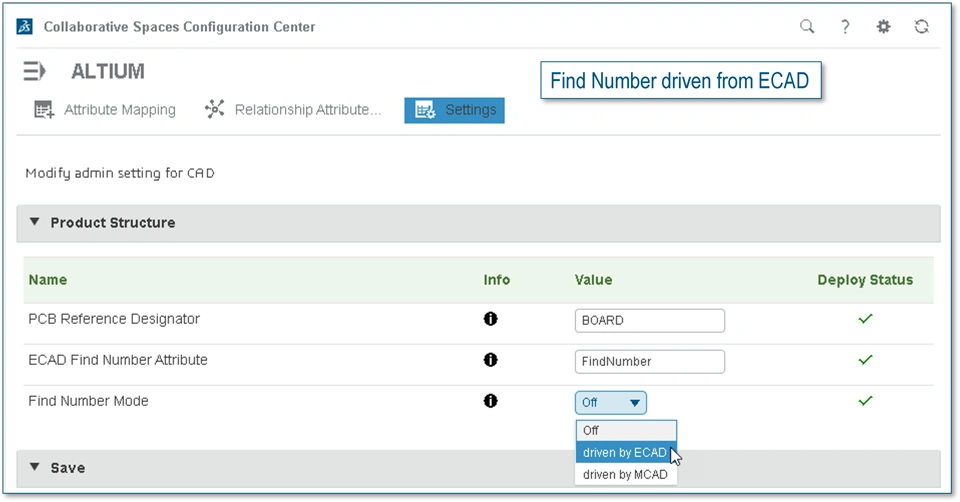Open the Relationship Attribute tab
960x502 pixels.
click(293, 110)
